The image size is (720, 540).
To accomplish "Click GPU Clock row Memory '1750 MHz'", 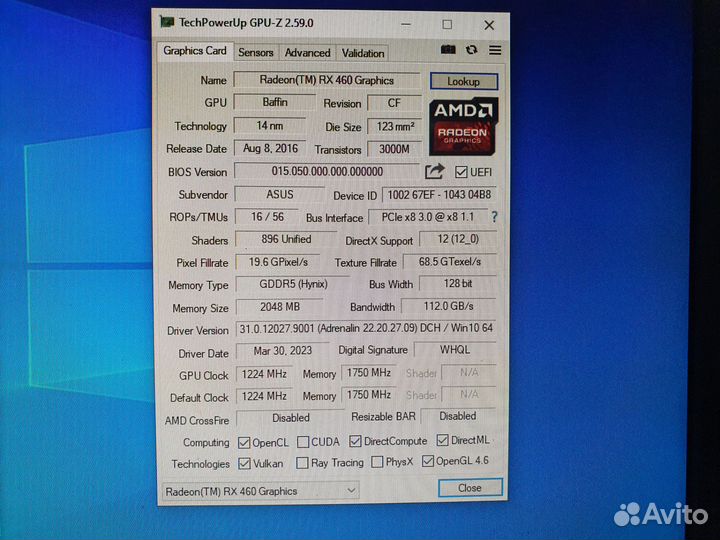I will tap(368, 372).
